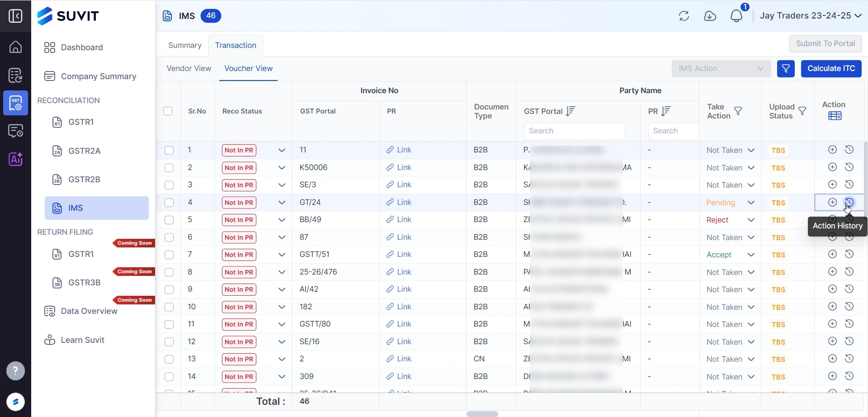The width and height of the screenshot is (868, 417).
Task: Check the box for invoice GSTT/51 row
Action: coord(169,255)
